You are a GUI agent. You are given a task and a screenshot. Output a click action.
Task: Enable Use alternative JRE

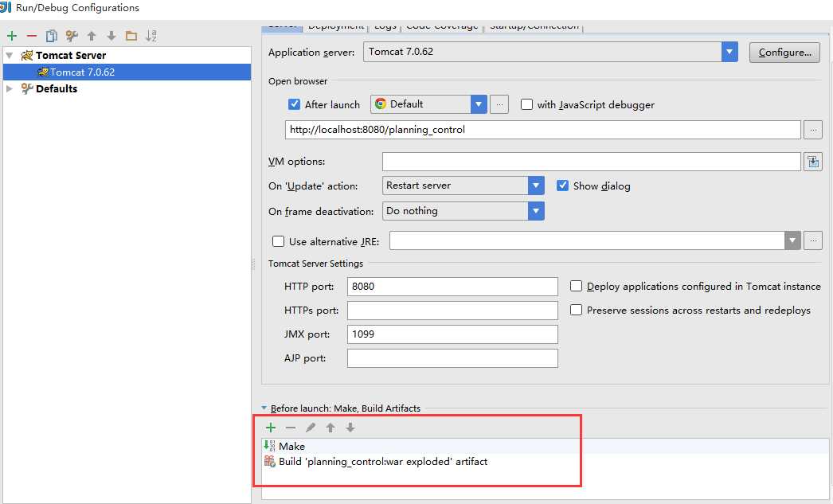click(x=279, y=241)
